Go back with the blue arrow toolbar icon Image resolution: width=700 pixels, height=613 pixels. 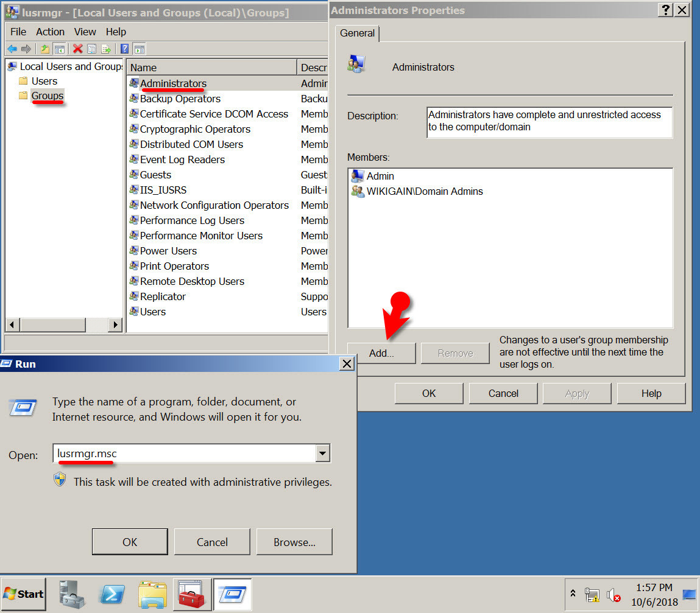tap(13, 49)
